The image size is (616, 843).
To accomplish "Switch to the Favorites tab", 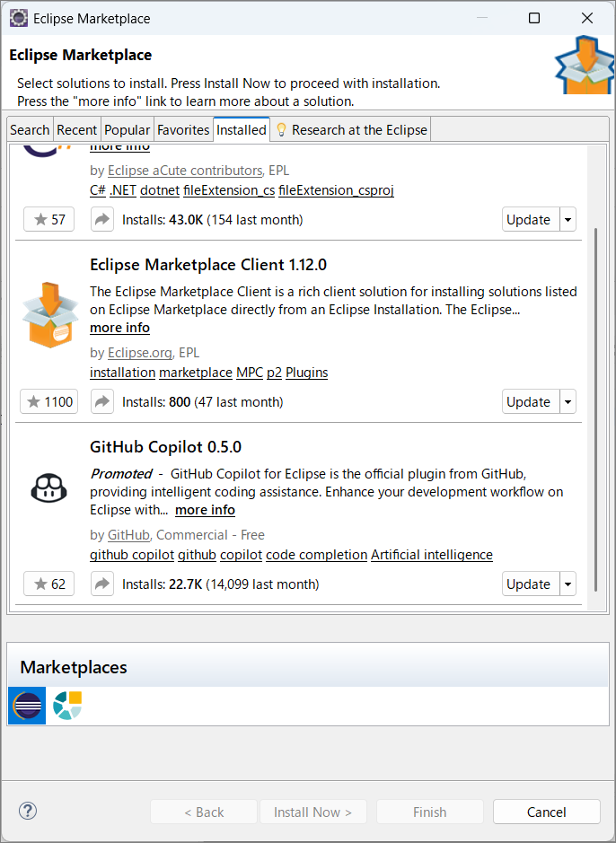I will pyautogui.click(x=183, y=129).
